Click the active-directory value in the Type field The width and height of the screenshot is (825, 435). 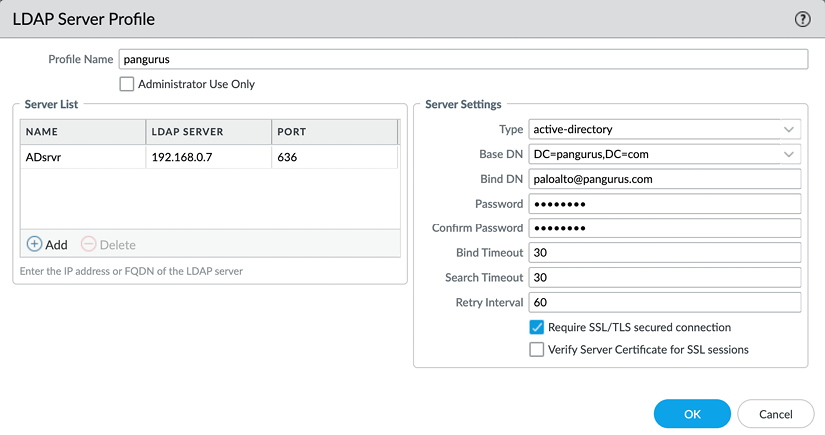tap(573, 129)
